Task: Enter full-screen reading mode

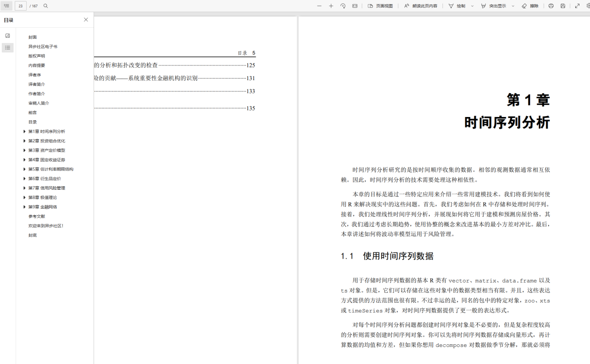Action: [x=577, y=6]
